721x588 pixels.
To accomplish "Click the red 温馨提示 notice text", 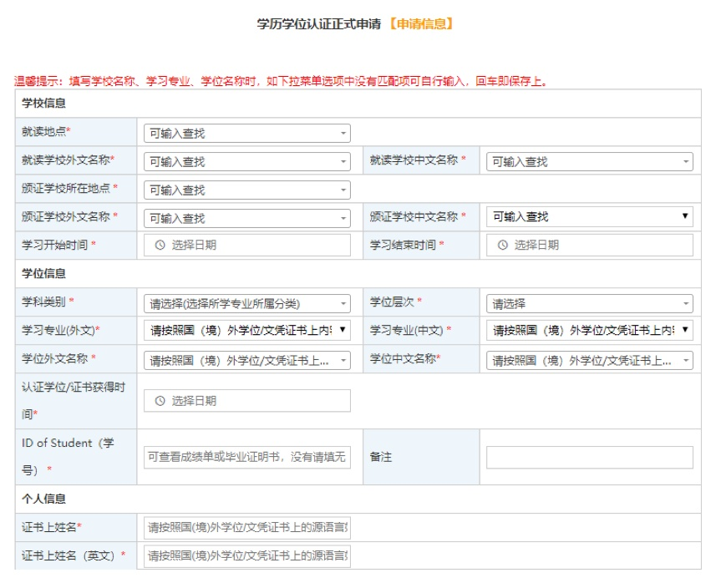I will (281, 81).
